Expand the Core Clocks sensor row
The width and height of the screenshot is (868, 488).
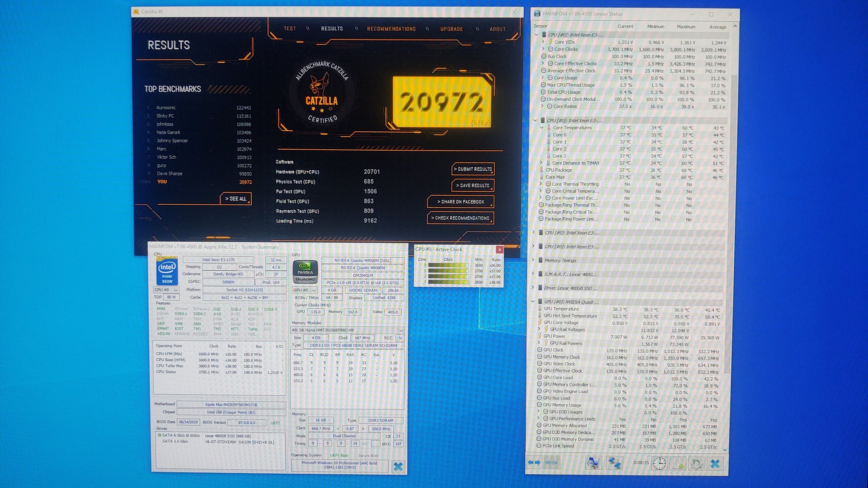pyautogui.click(x=543, y=49)
